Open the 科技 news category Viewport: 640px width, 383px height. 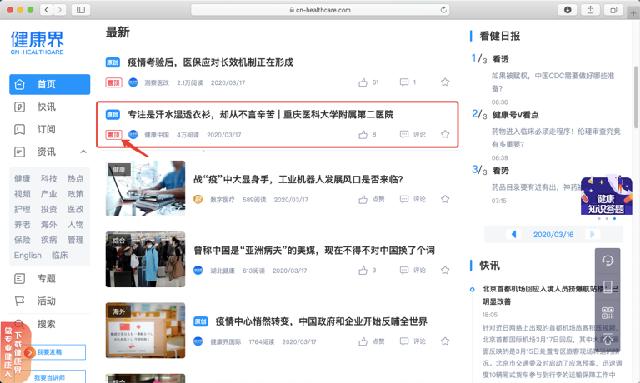[49, 178]
